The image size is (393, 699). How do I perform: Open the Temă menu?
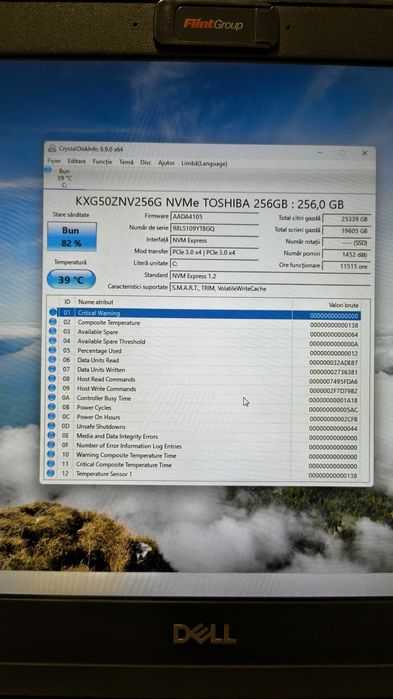[x=126, y=162]
